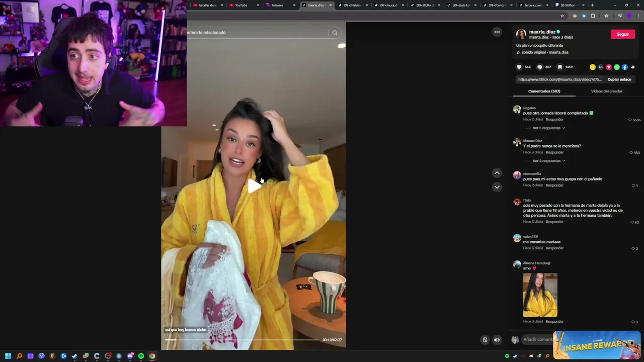
Task: Reply to valen43# comment
Action: [x=555, y=248]
